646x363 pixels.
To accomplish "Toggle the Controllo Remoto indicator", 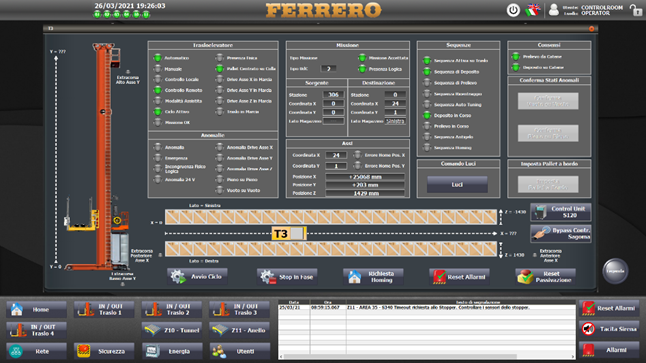I will 157,90.
